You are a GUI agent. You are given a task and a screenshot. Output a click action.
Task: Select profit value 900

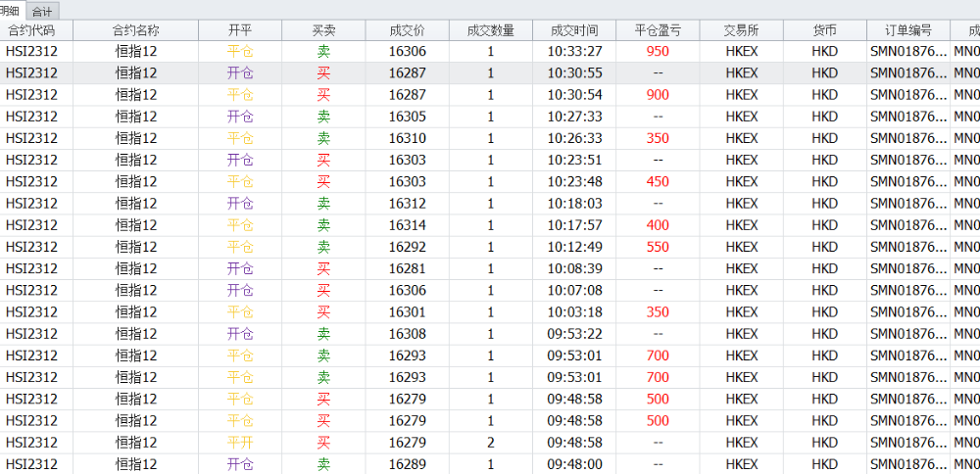point(659,95)
